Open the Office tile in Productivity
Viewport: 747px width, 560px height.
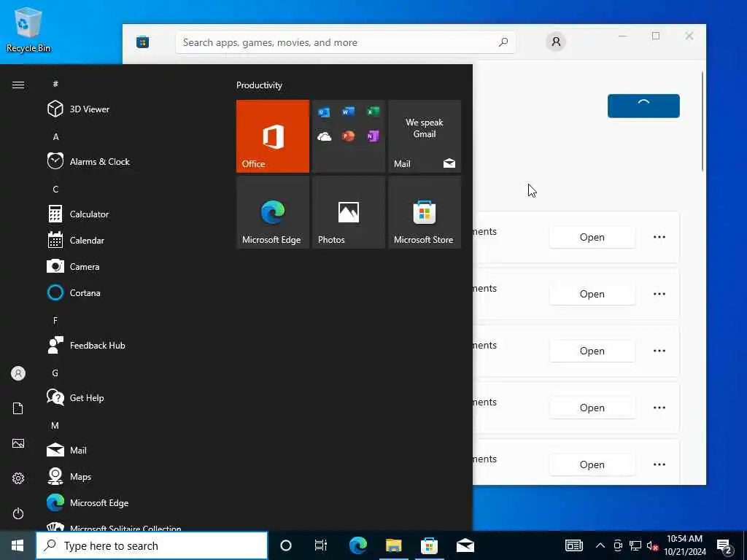(x=273, y=136)
